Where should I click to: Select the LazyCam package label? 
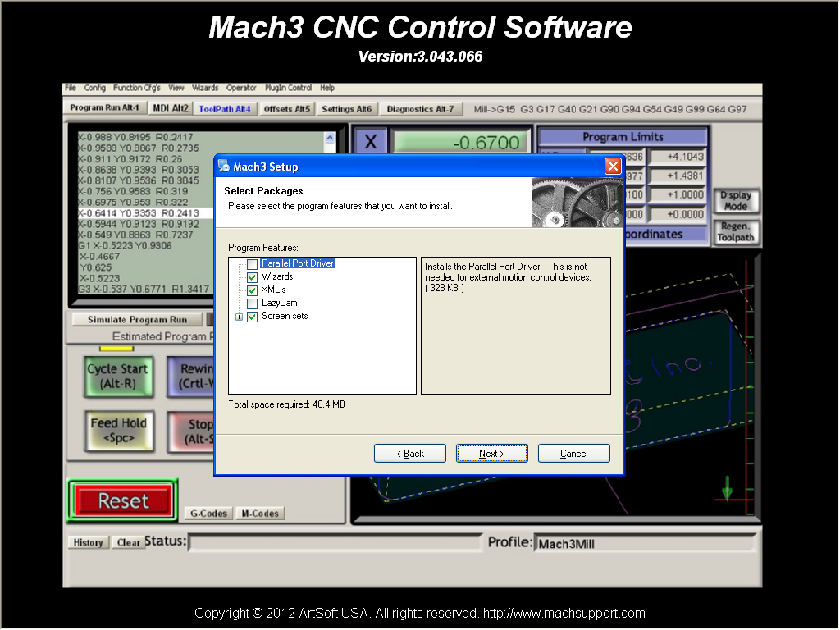[x=279, y=303]
